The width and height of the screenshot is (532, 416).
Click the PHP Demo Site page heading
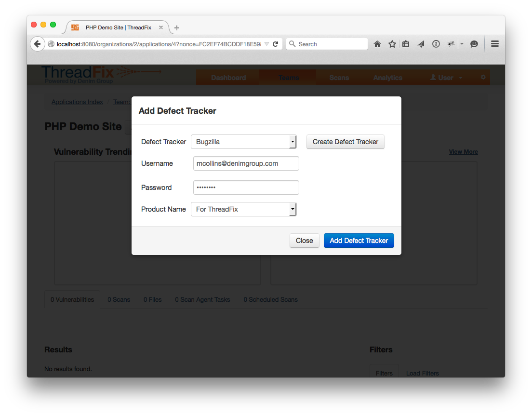[x=83, y=127]
